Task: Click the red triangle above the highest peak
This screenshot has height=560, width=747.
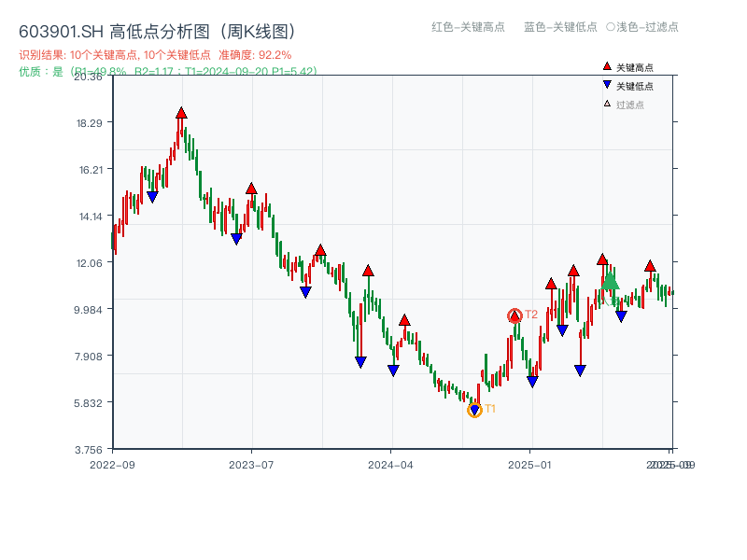Action: tap(181, 111)
